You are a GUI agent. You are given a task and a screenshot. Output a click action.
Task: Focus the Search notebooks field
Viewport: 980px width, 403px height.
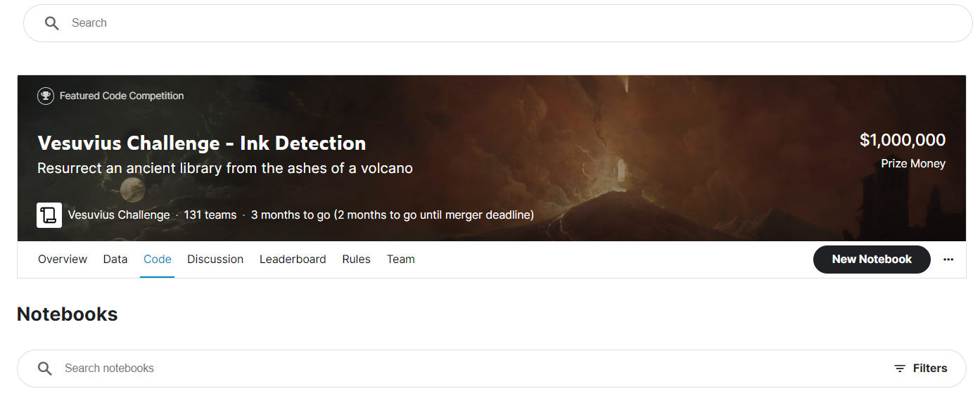click(x=492, y=369)
